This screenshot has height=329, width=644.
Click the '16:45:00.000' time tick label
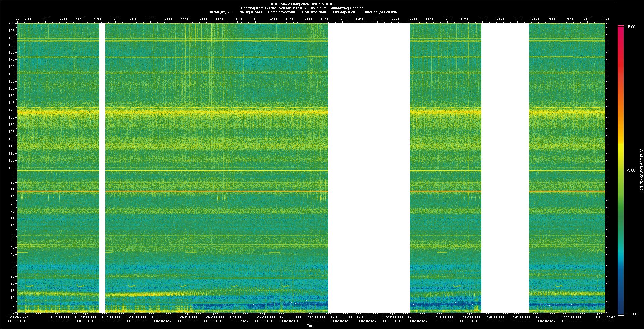point(213,317)
